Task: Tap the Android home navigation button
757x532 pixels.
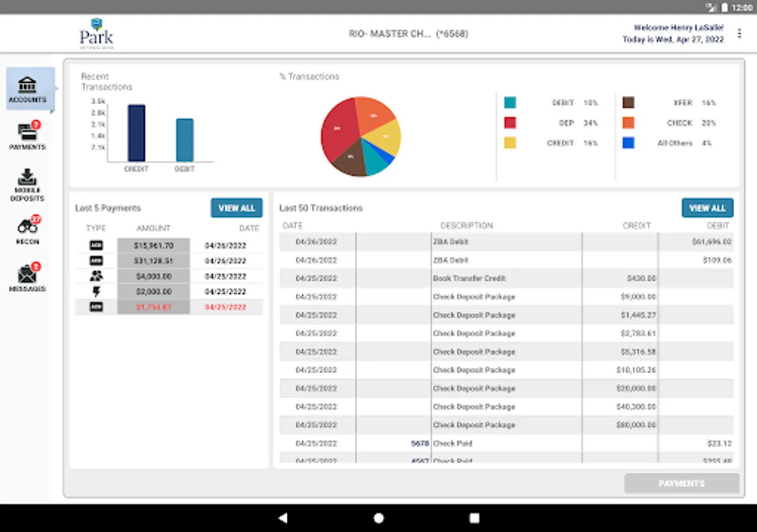Action: (378, 518)
